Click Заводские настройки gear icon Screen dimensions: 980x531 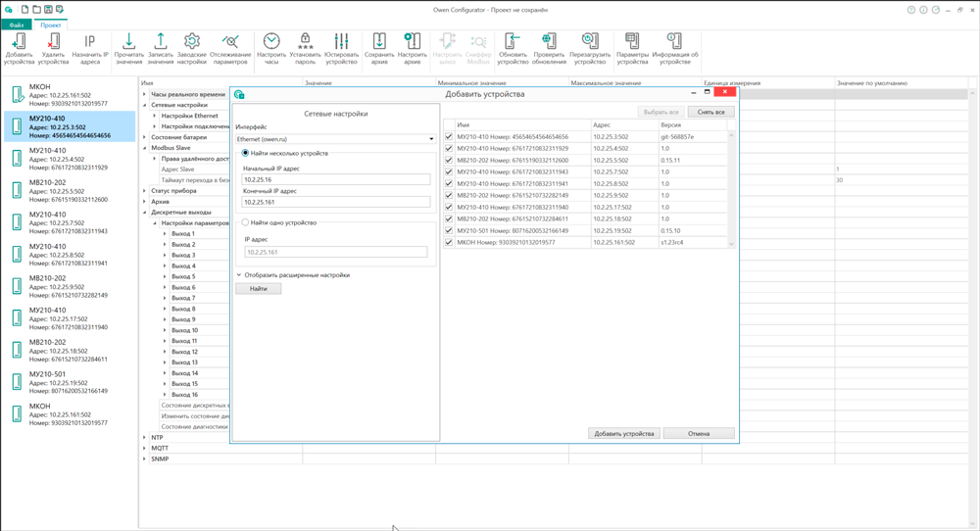[x=192, y=42]
